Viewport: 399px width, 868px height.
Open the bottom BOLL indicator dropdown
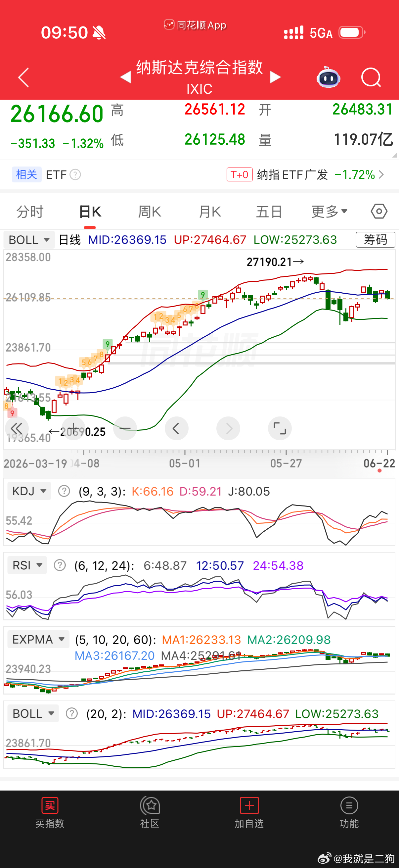(33, 713)
